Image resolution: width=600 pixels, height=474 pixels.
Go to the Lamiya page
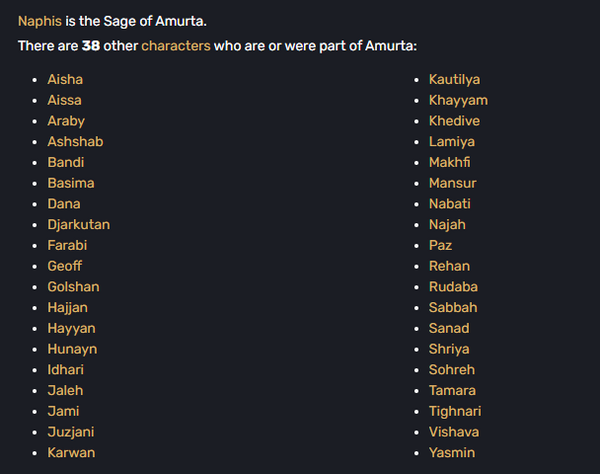[x=452, y=142]
